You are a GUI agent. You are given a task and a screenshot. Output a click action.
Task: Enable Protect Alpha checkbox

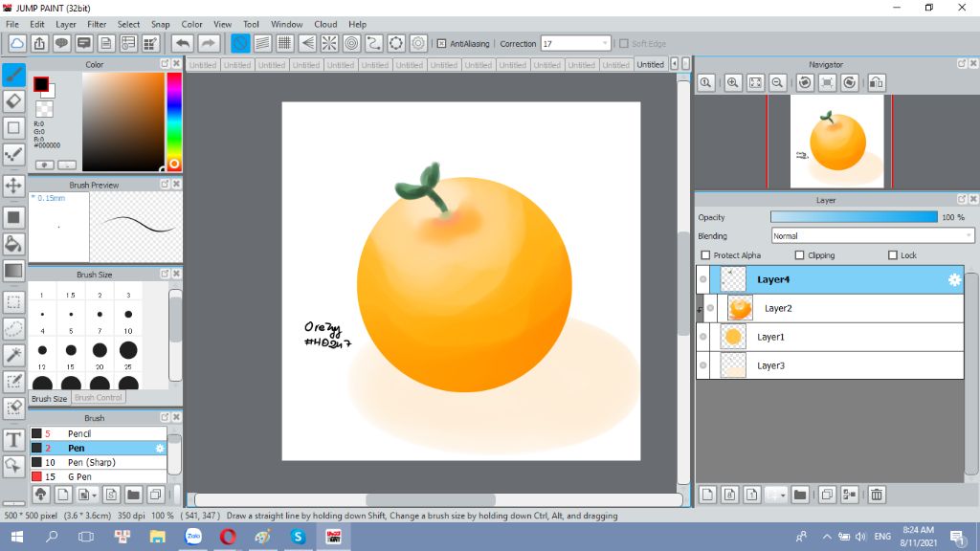click(705, 254)
